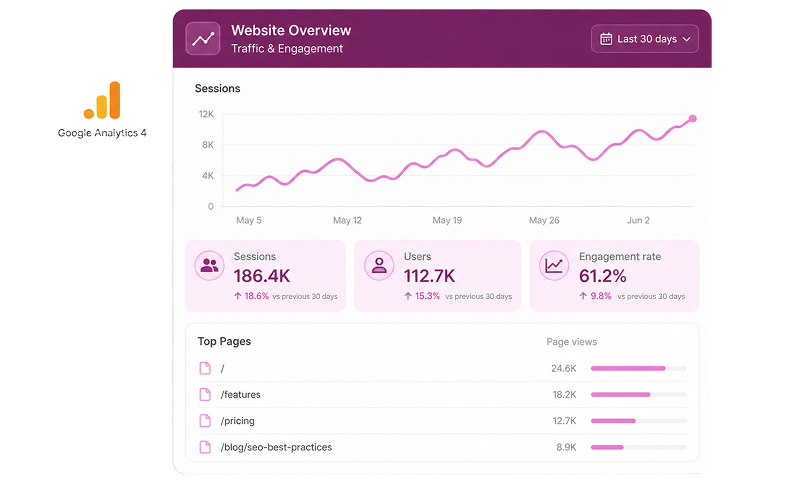Click the 24.6K page views progress bar
The image size is (800, 500).
pos(639,368)
